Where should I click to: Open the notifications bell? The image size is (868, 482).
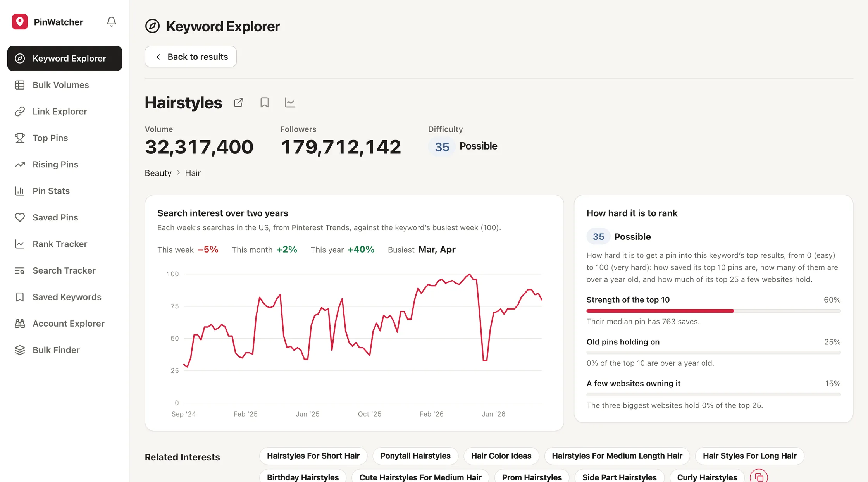click(111, 22)
